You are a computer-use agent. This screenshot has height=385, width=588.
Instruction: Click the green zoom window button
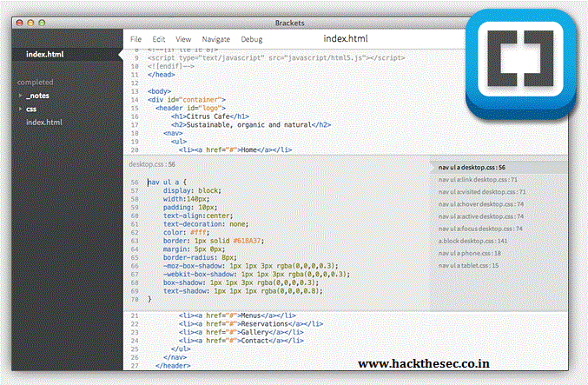pos(42,23)
